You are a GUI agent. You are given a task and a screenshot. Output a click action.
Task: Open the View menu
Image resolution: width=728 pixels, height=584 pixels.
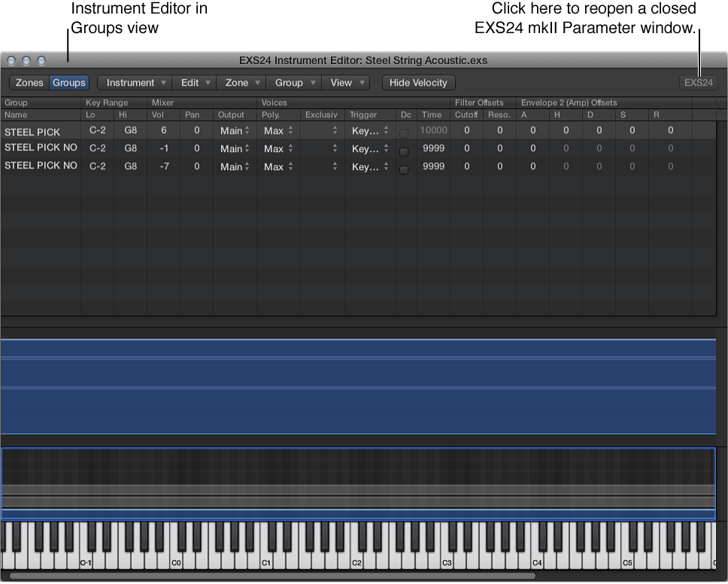345,83
